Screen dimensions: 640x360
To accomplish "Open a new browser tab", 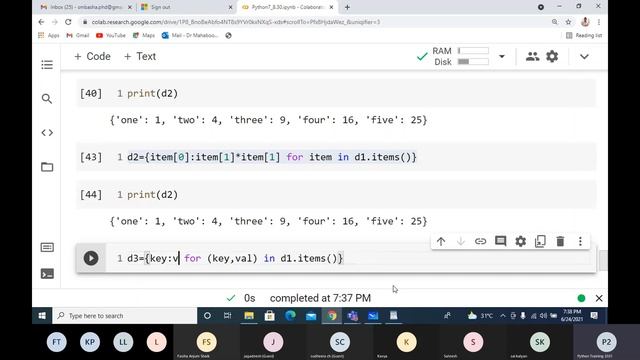I will click(347, 7).
